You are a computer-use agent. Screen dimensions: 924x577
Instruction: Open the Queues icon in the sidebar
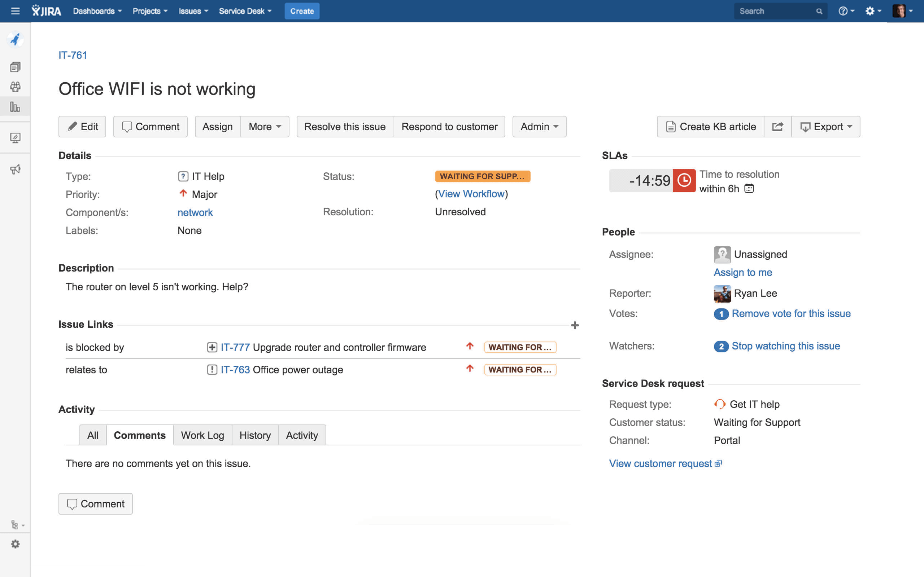point(15,66)
